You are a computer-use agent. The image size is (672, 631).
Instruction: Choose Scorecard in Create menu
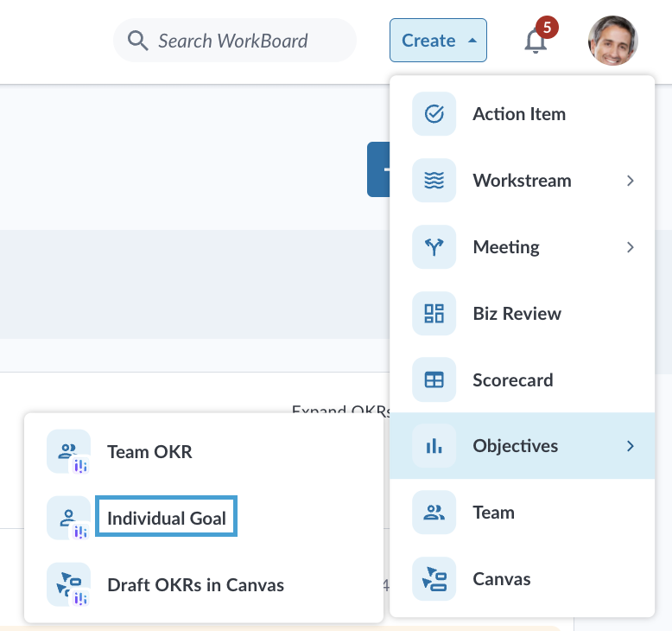click(522, 379)
